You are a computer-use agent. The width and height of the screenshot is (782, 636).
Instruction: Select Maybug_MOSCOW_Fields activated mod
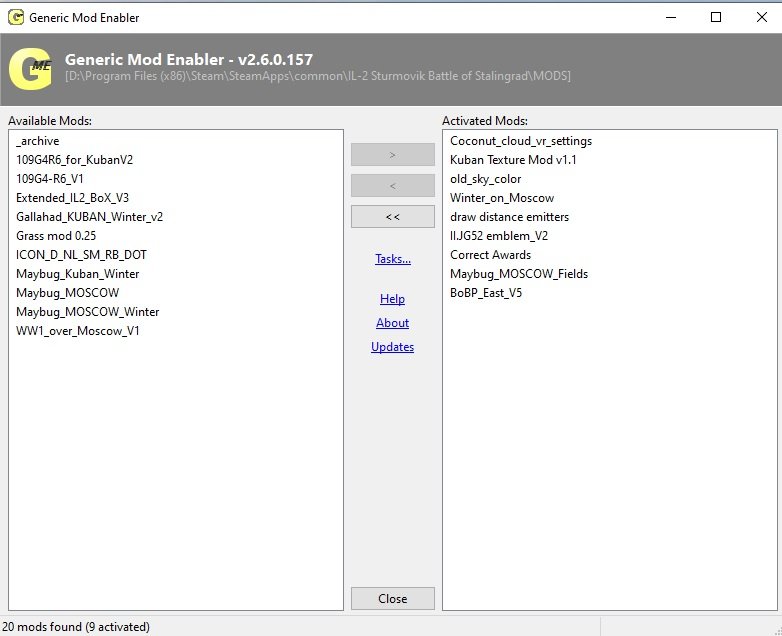coord(519,274)
